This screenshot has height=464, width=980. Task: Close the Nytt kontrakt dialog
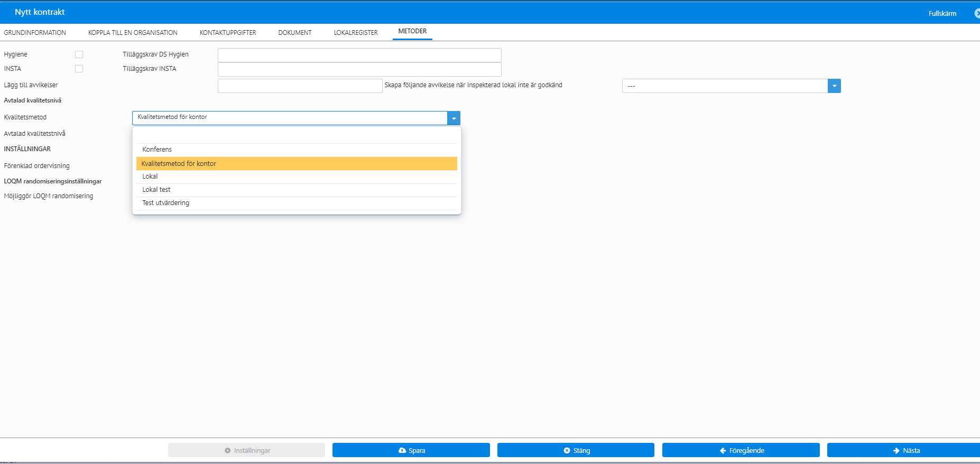point(977,13)
